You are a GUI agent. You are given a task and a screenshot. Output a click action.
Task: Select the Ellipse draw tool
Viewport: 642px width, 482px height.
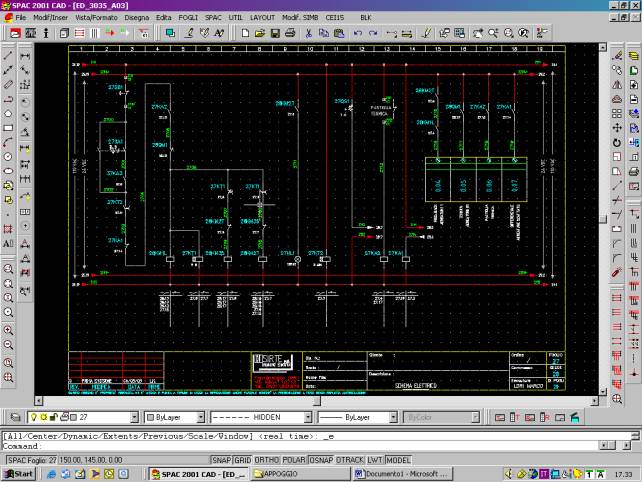pyautogui.click(x=8, y=171)
